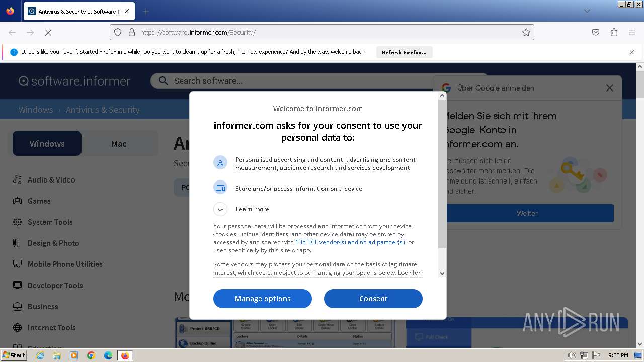Open the Developer Tools category
The image size is (644, 362).
55,286
